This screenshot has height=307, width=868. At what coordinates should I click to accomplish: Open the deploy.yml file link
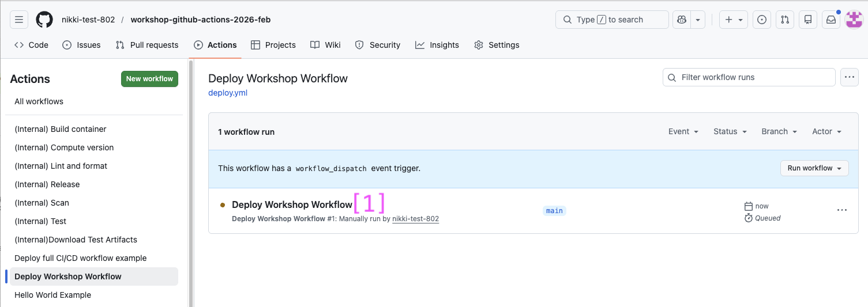[228, 93]
